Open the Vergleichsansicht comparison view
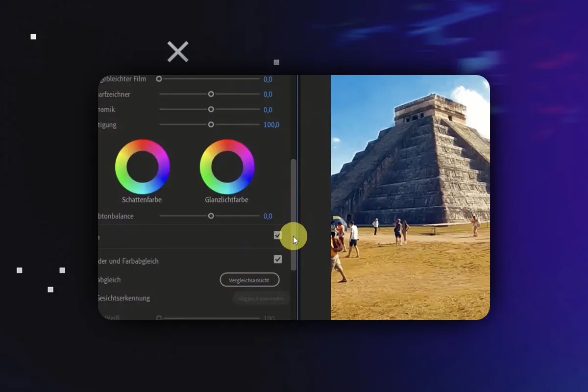Image resolution: width=588 pixels, height=392 pixels. 249,280
